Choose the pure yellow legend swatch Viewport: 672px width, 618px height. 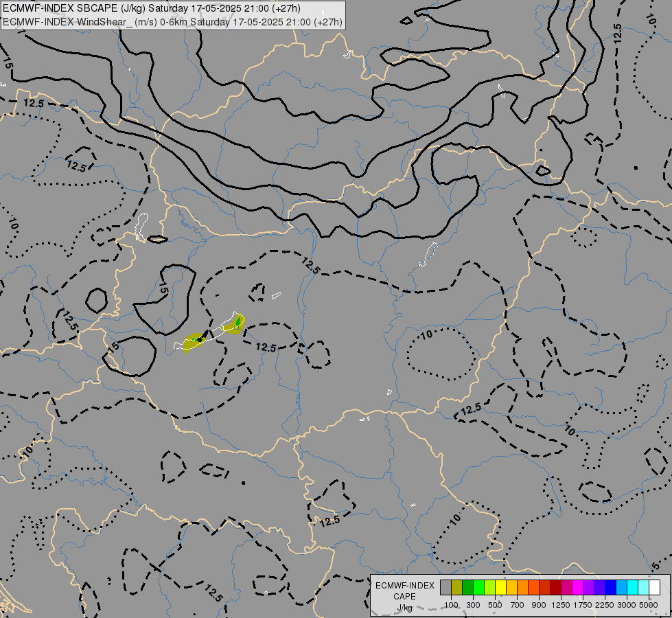[x=501, y=588]
